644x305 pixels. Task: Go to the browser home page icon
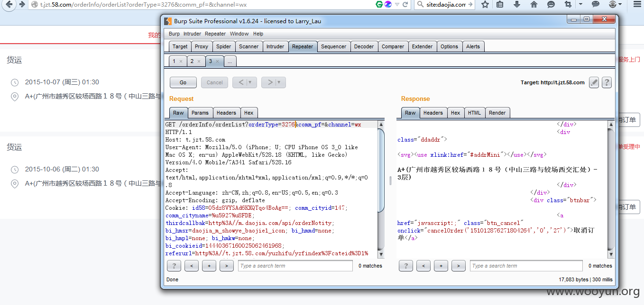534,5
